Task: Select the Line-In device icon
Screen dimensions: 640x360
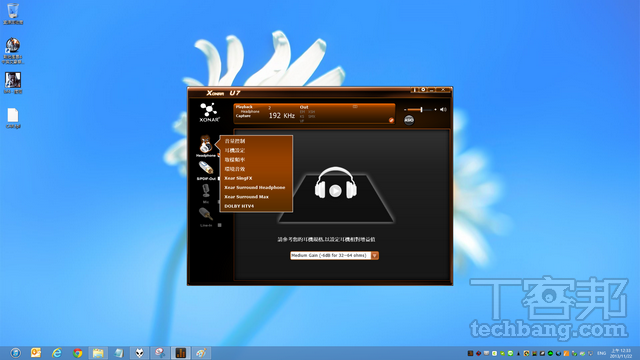Action: click(x=205, y=214)
